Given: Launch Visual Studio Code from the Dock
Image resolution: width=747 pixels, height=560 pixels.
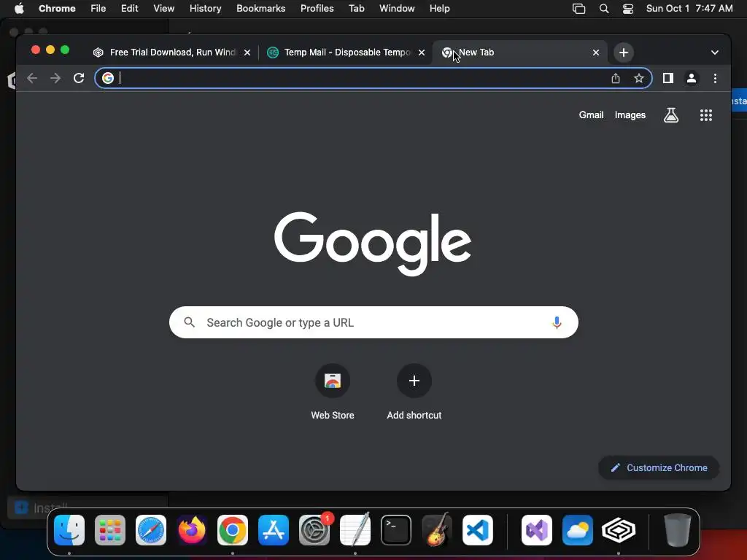Looking at the screenshot, I should tap(477, 529).
